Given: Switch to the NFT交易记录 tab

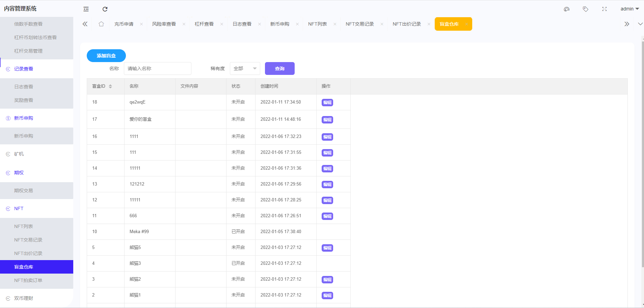Looking at the screenshot, I should [x=359, y=24].
